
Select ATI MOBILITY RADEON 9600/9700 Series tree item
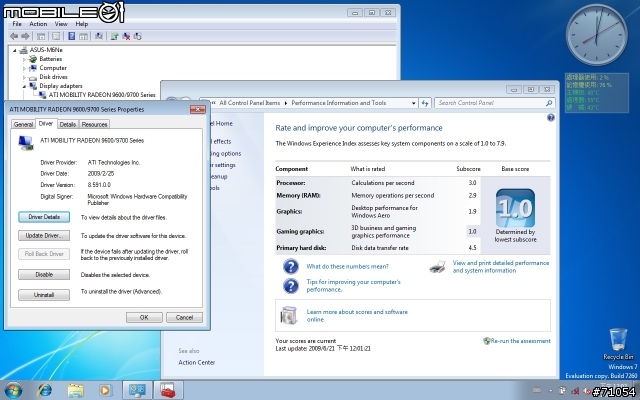[x=102, y=95]
